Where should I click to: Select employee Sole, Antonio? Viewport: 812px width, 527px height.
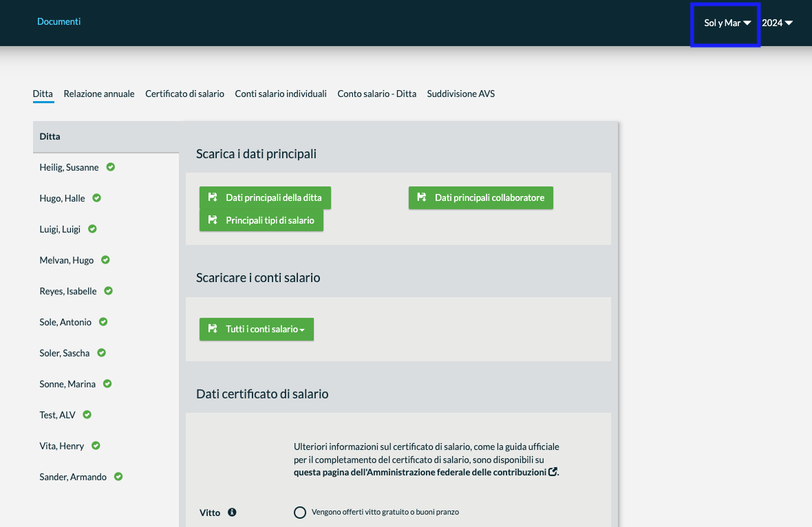point(65,322)
